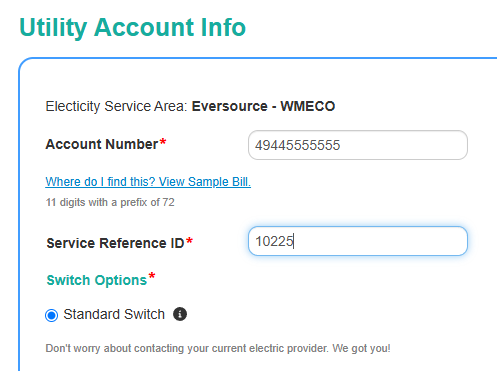
Task: Focus the Account Number input field
Action: tap(358, 145)
